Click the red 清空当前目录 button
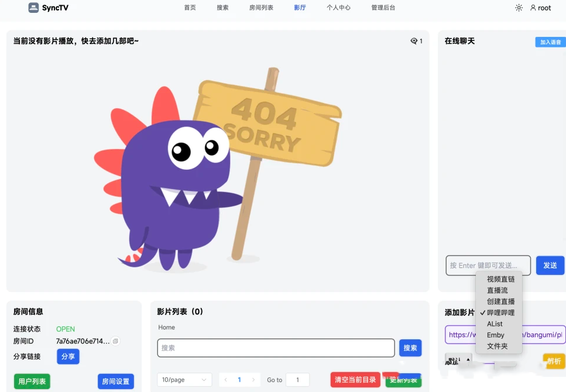The image size is (566, 392). click(355, 379)
